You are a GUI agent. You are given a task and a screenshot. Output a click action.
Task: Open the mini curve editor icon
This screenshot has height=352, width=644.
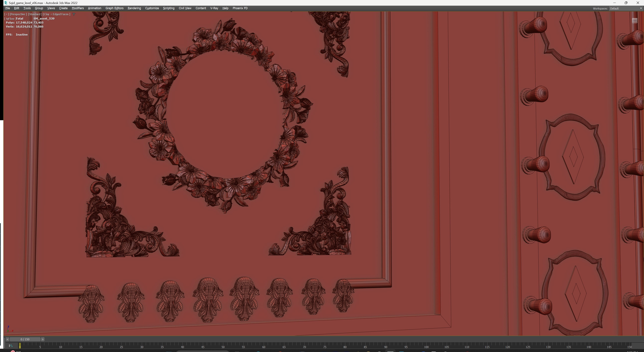pos(11,346)
